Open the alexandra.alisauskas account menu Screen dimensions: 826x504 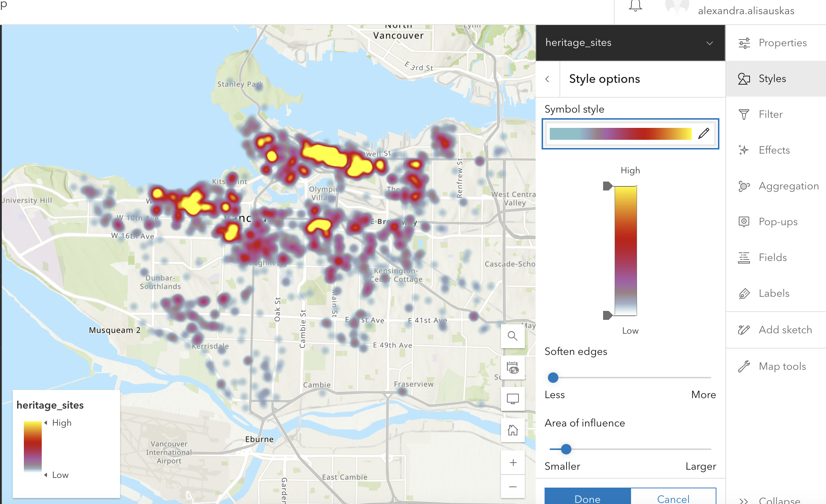tap(745, 11)
